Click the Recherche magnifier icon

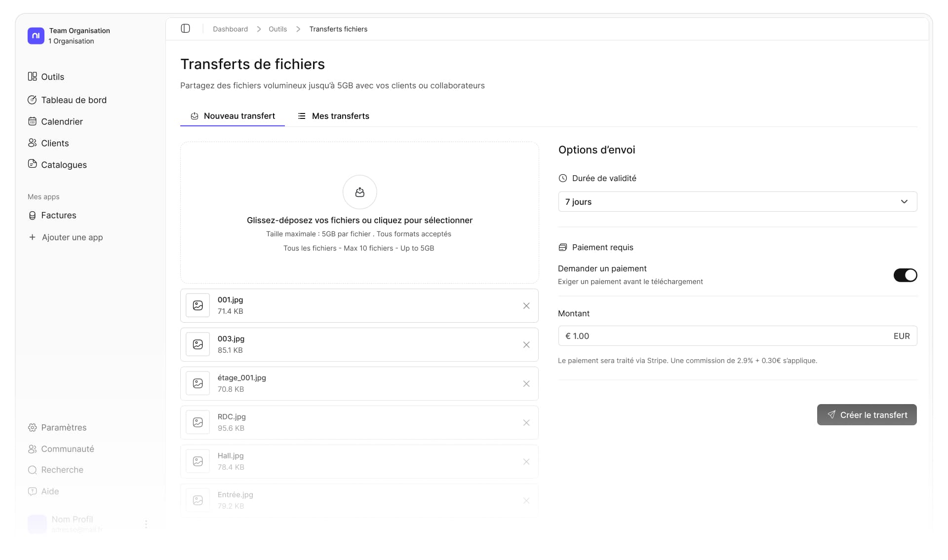coord(32,470)
